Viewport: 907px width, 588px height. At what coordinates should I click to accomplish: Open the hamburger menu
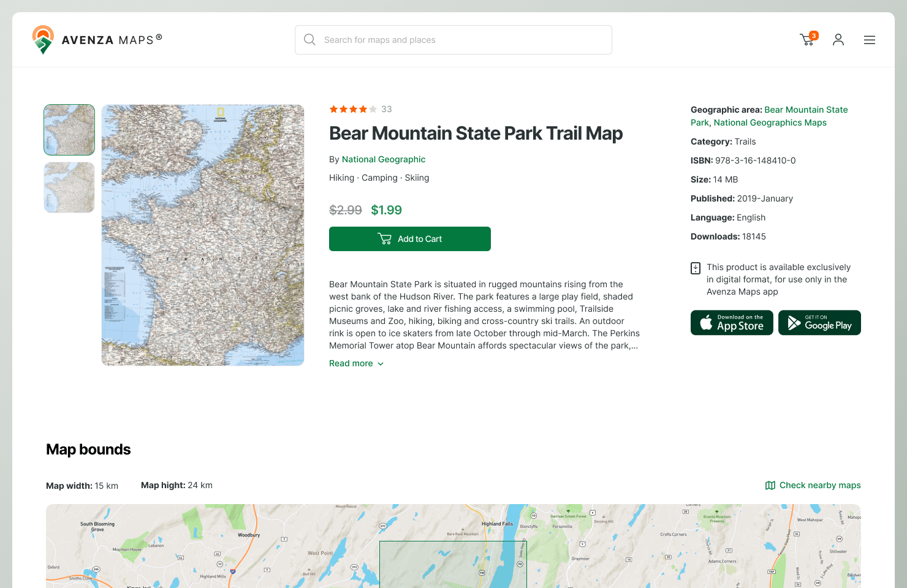(870, 40)
